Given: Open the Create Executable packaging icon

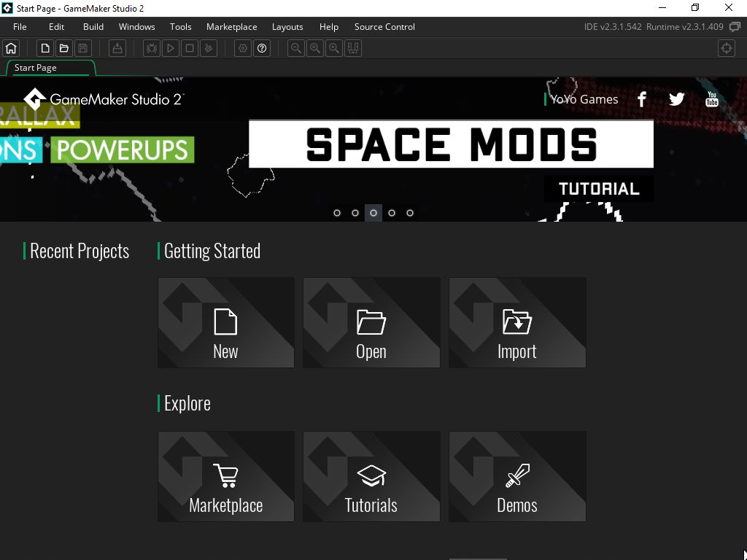Looking at the screenshot, I should [x=117, y=48].
